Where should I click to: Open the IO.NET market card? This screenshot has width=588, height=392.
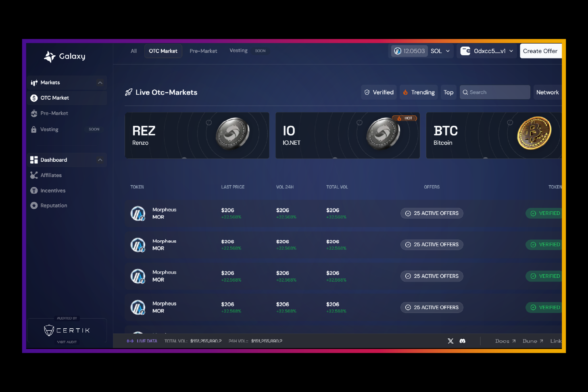coord(348,136)
